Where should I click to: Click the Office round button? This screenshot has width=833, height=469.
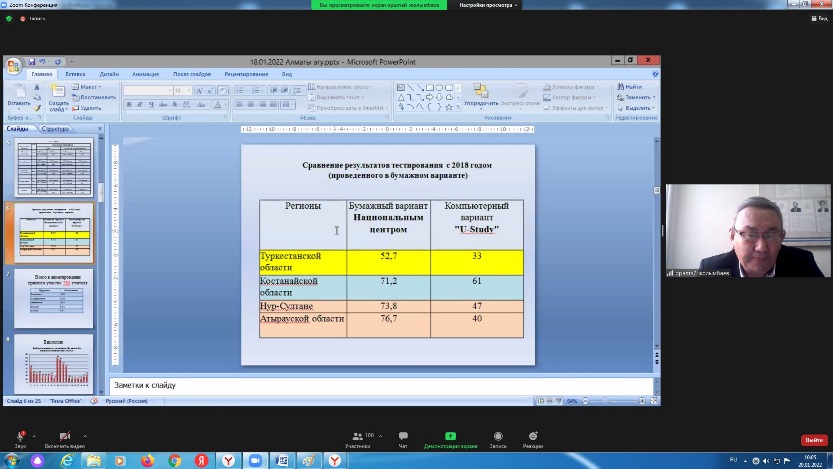13,66
